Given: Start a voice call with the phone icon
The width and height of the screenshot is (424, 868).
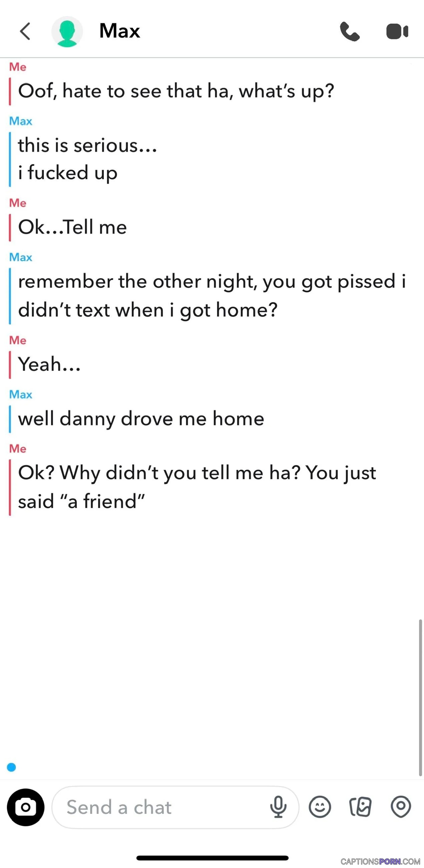Looking at the screenshot, I should click(x=350, y=31).
